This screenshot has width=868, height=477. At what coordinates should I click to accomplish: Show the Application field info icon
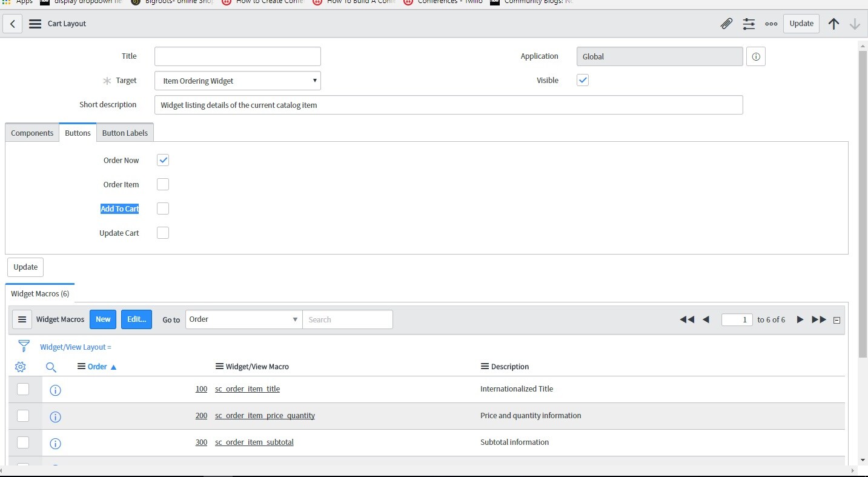coord(756,56)
